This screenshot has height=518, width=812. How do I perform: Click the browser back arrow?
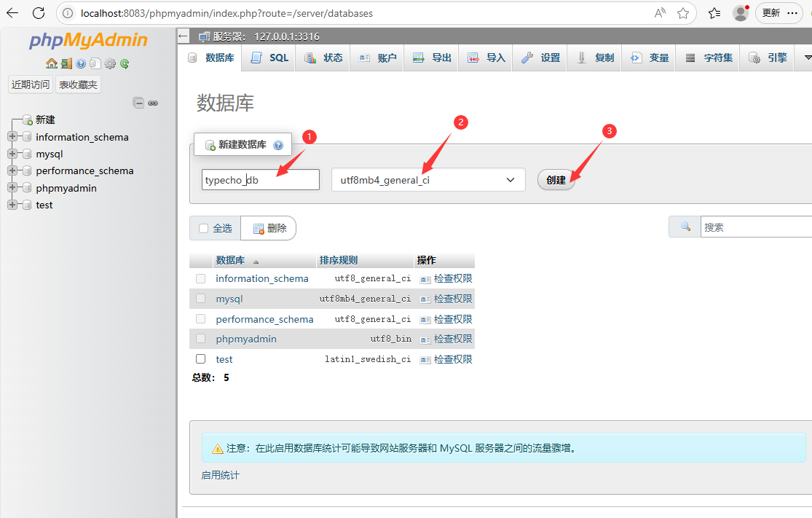tap(12, 13)
